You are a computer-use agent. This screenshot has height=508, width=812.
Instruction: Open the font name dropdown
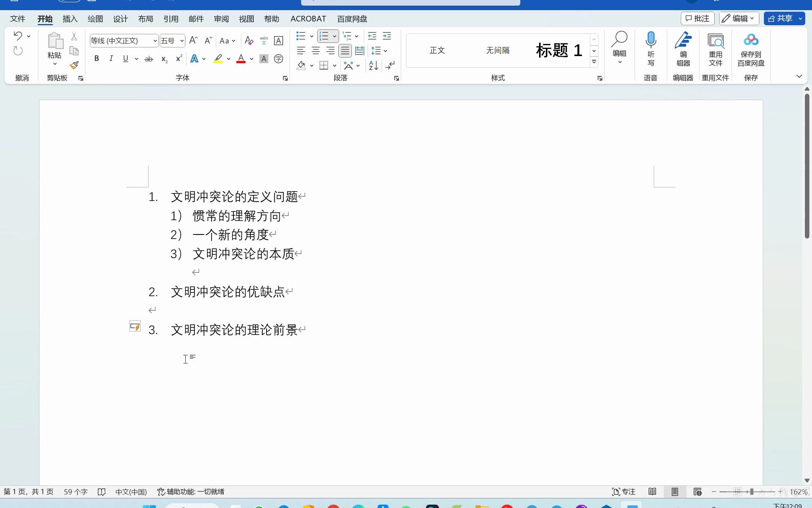155,41
